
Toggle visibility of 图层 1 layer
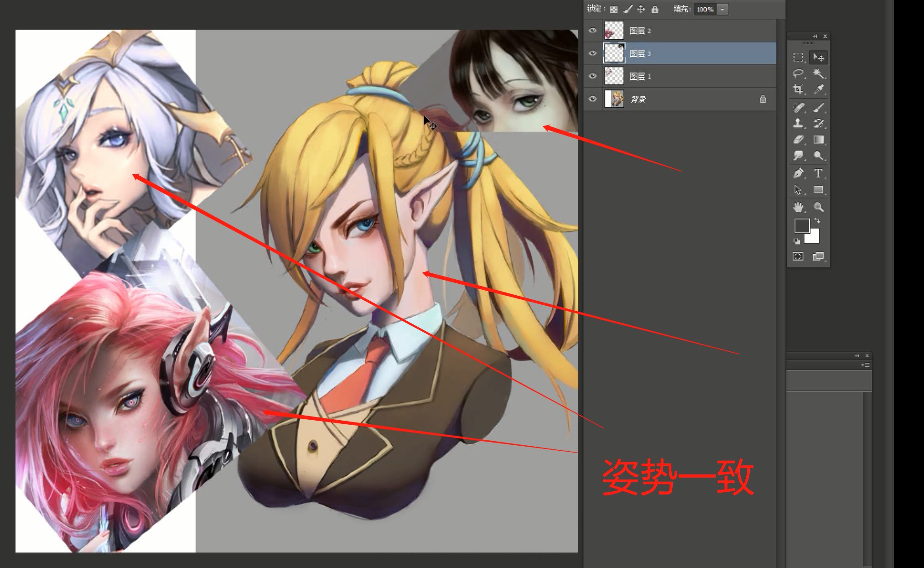[x=592, y=76]
